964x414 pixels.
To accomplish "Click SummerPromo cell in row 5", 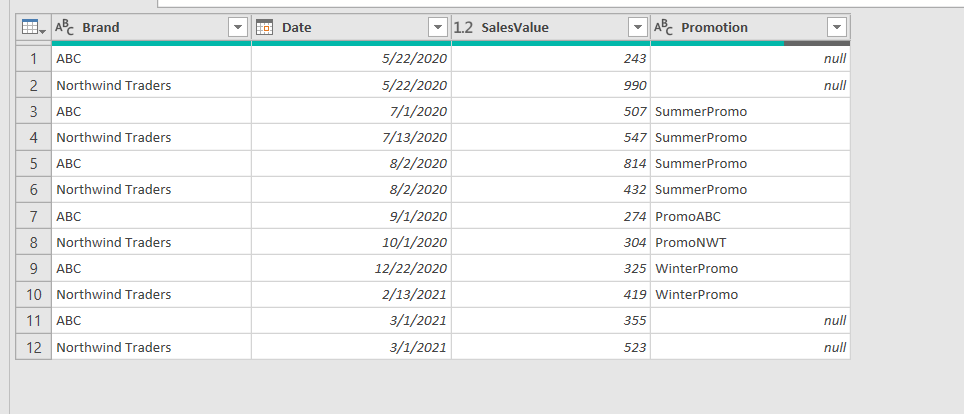I will click(x=751, y=164).
